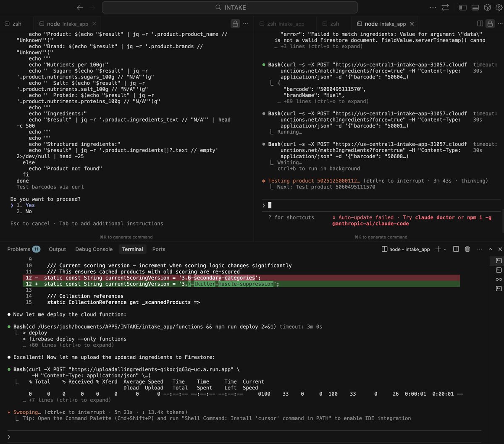Click 'Esc to cancel · Tab to add additional instructions'

coord(87,224)
